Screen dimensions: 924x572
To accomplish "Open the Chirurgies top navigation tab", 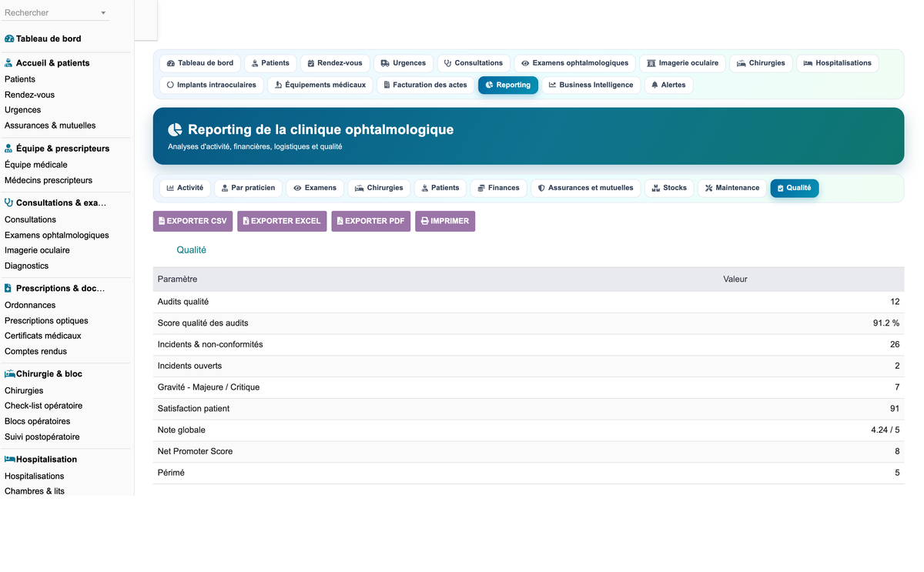I will click(761, 63).
